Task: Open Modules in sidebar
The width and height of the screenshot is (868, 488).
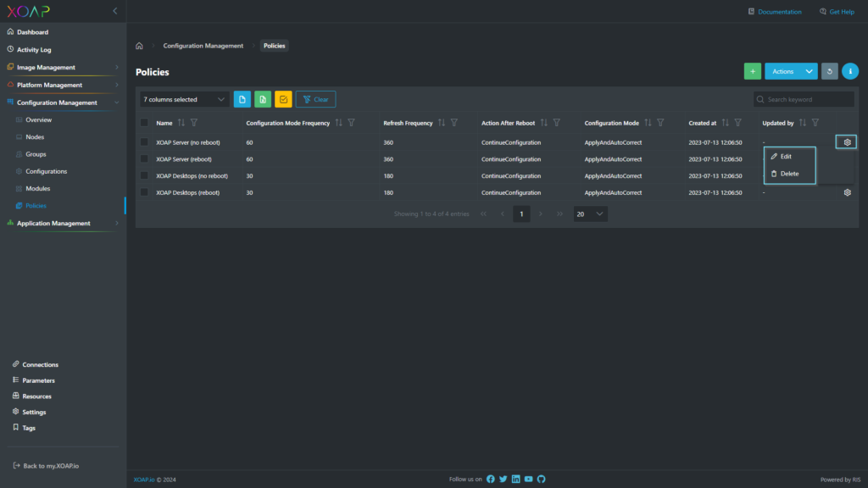Action: 37,189
